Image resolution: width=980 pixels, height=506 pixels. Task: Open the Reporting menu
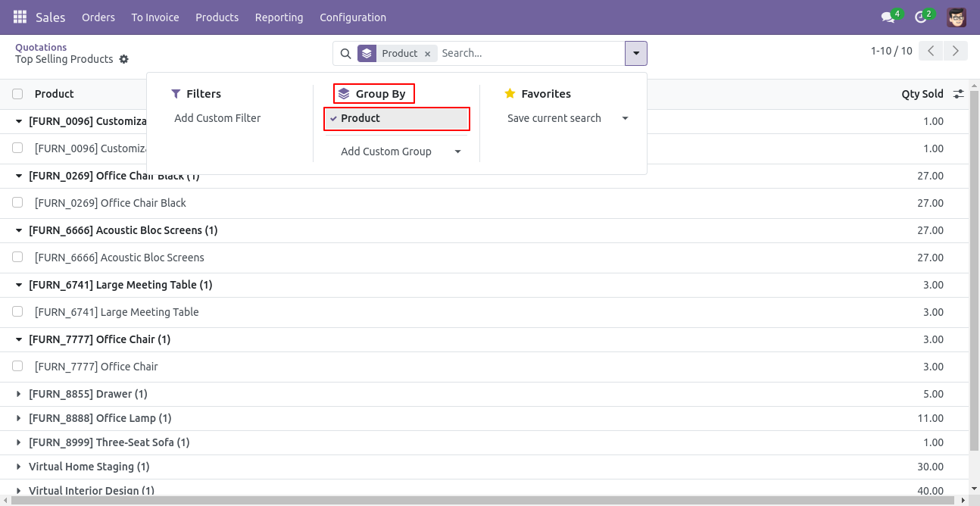279,17
